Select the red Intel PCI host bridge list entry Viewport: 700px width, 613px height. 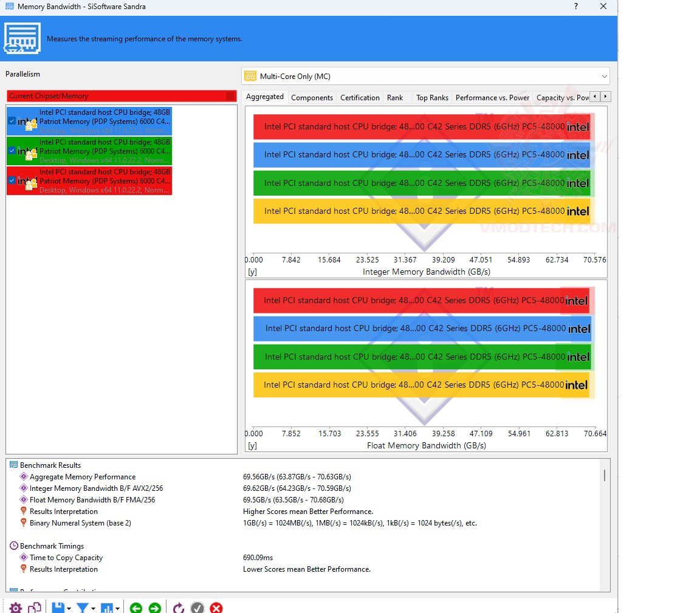89,180
